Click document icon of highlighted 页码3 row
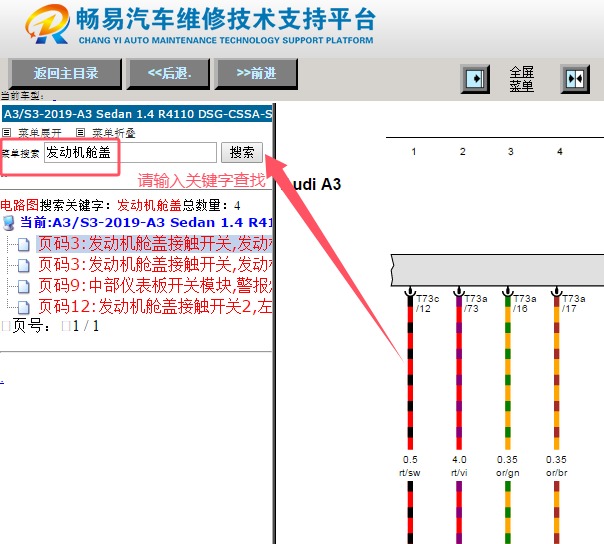 click(24, 244)
